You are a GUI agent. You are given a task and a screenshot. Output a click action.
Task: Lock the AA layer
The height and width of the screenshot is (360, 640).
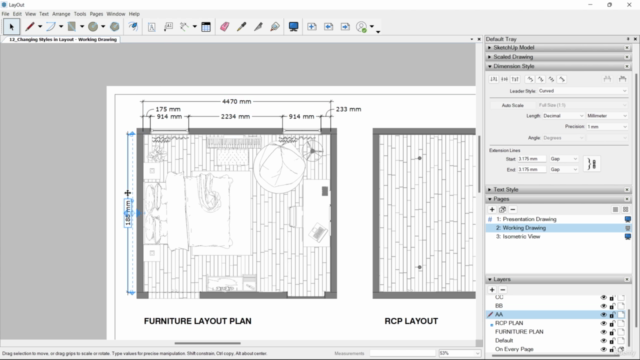(x=612, y=315)
